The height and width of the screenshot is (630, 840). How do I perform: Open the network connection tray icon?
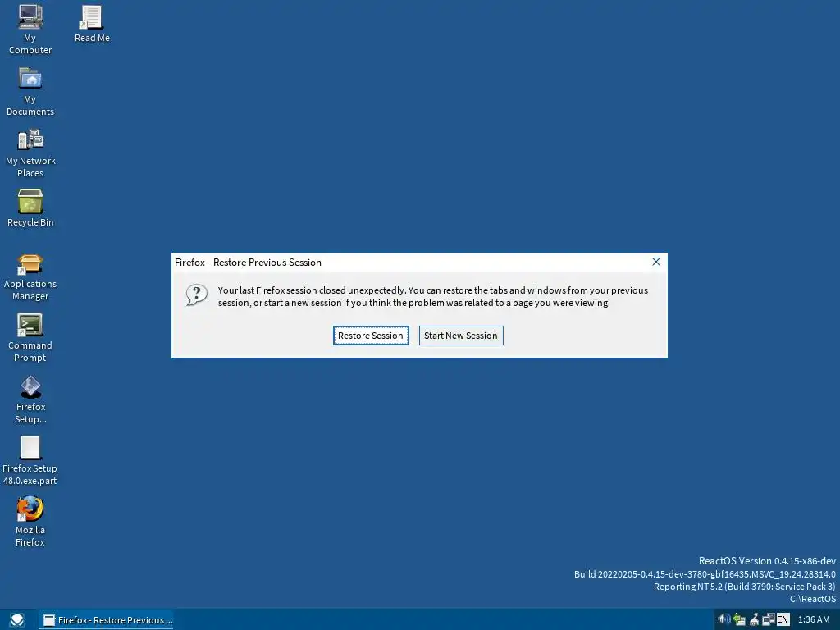tap(768, 619)
